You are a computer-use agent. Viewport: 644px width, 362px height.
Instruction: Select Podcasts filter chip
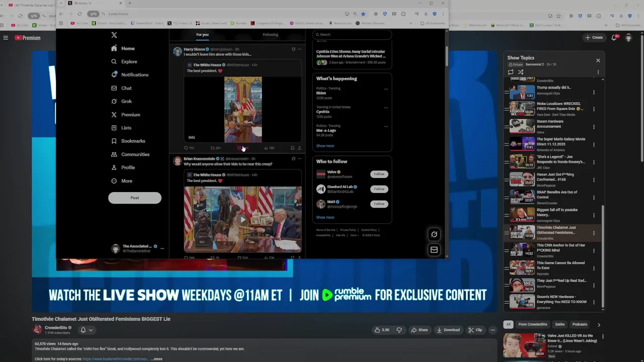[x=580, y=324]
